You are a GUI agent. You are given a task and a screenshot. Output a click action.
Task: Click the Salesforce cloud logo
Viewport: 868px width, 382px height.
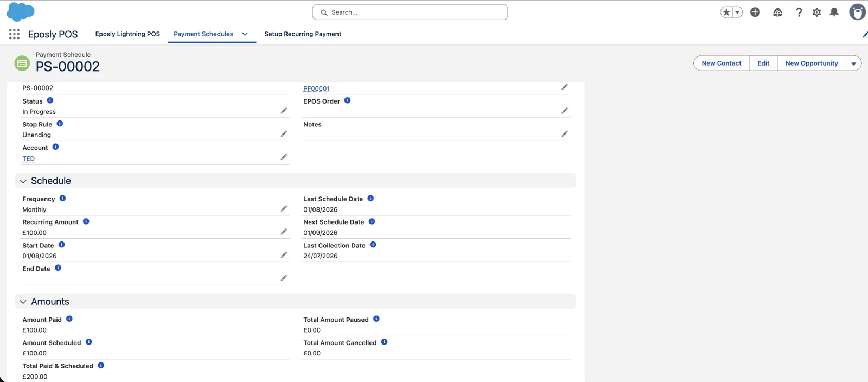pyautogui.click(x=21, y=11)
